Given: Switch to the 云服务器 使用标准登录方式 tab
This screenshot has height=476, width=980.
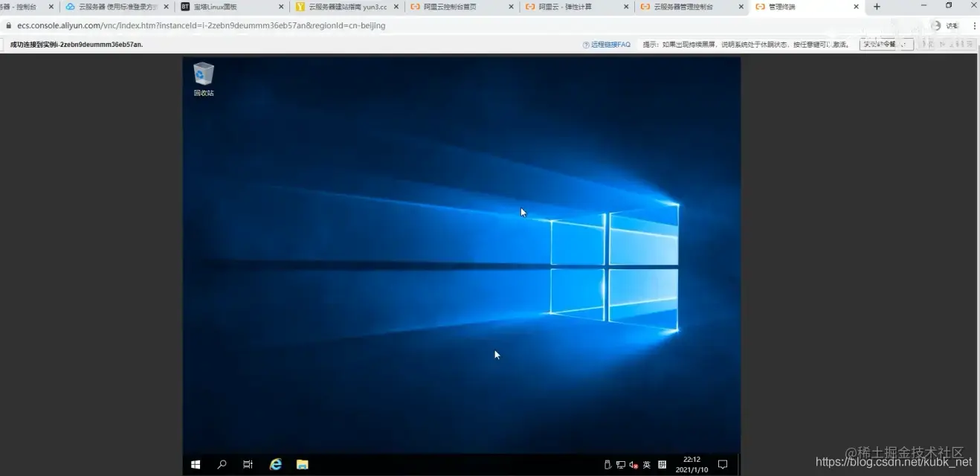Looking at the screenshot, I should pos(117,7).
